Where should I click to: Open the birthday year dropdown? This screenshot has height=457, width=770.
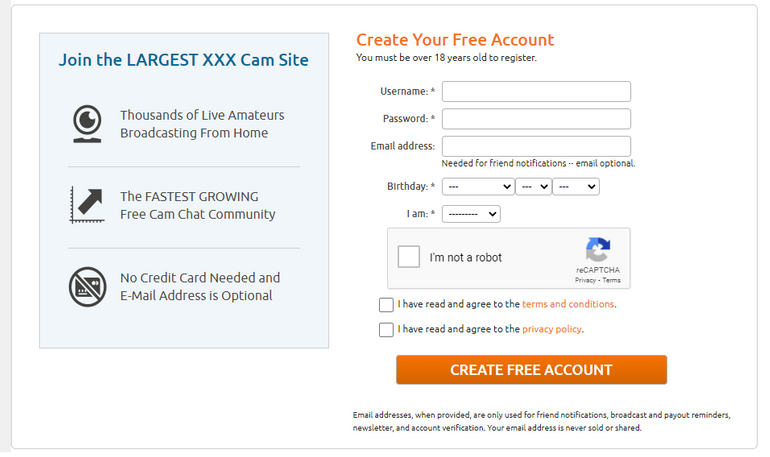(x=576, y=187)
